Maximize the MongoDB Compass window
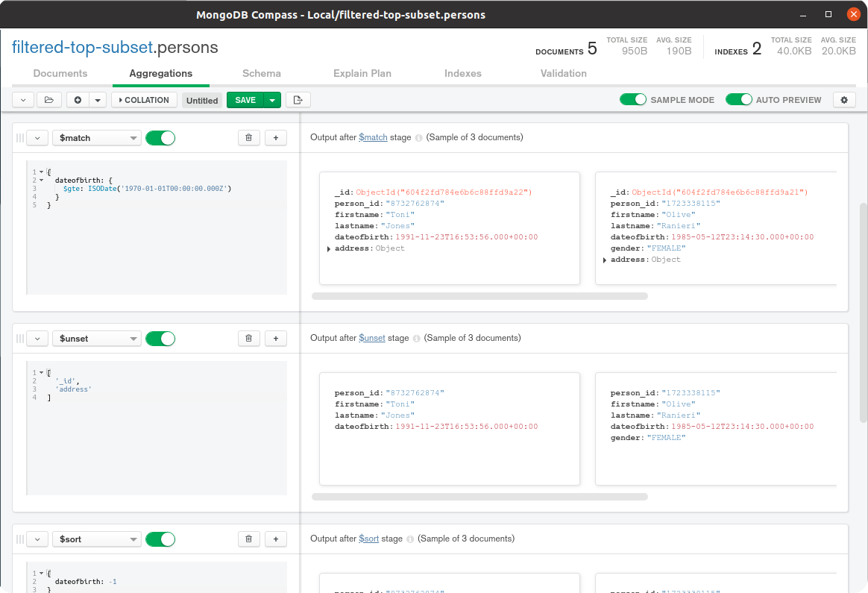 pos(828,14)
